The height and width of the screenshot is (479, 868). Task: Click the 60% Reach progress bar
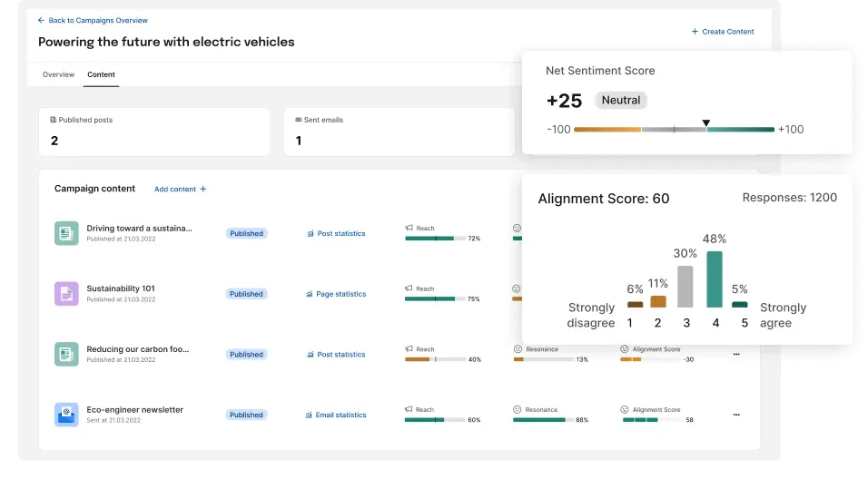435,420
